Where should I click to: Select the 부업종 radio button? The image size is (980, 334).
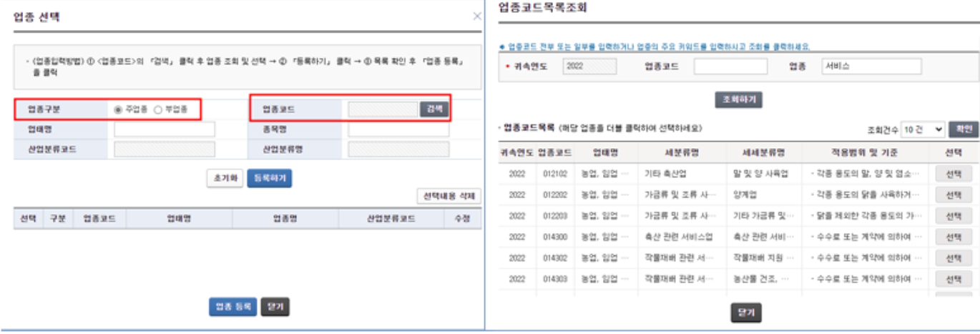pos(158,109)
